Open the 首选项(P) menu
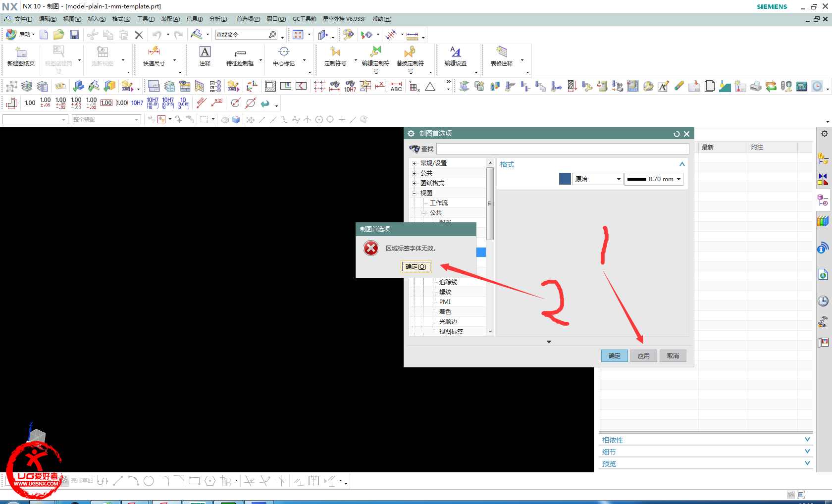Image resolution: width=832 pixels, height=504 pixels. (248, 19)
